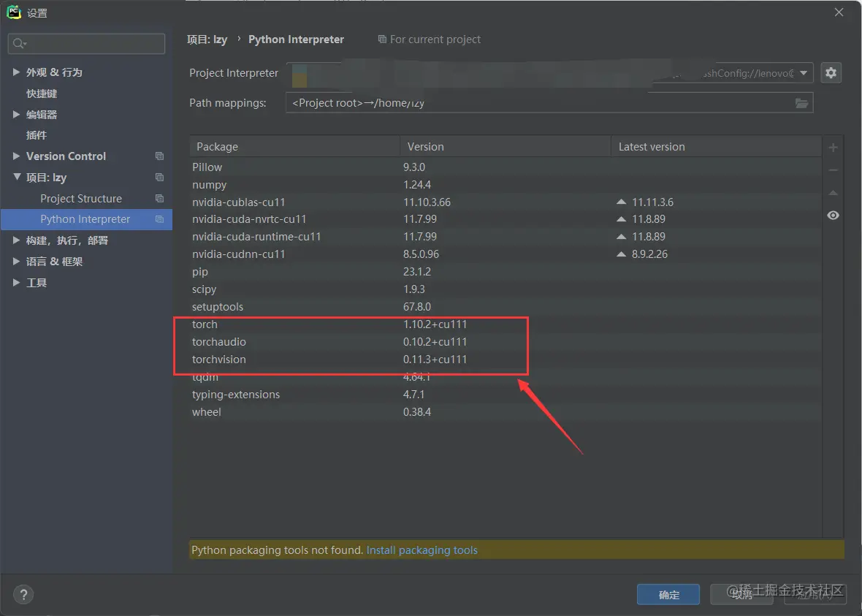Select the Pillow package row
The width and height of the screenshot is (862, 616).
click(x=506, y=167)
